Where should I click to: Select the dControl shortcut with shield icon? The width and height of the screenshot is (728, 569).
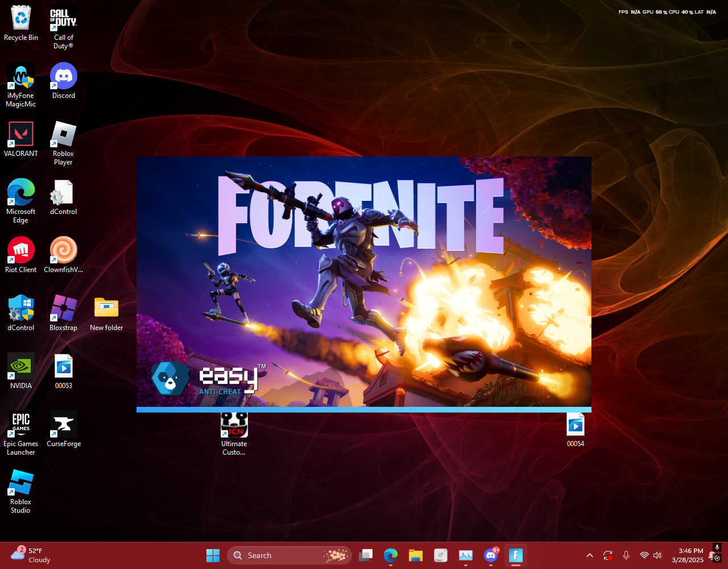click(21, 314)
